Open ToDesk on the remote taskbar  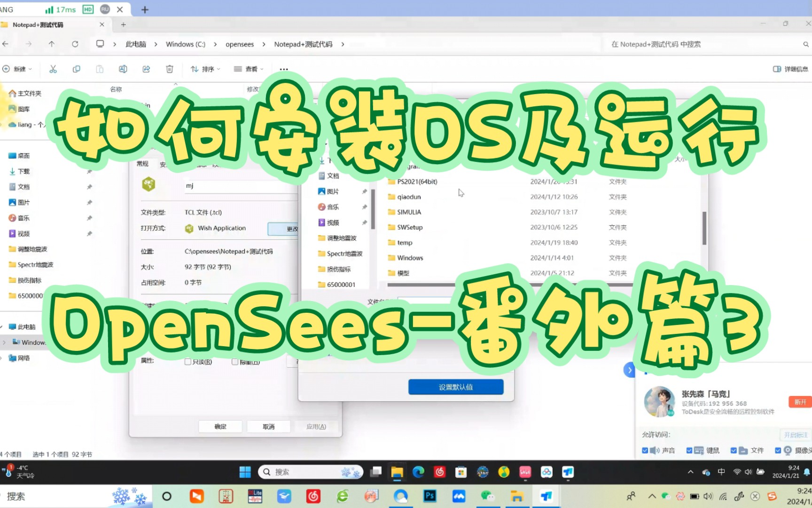(x=568, y=472)
